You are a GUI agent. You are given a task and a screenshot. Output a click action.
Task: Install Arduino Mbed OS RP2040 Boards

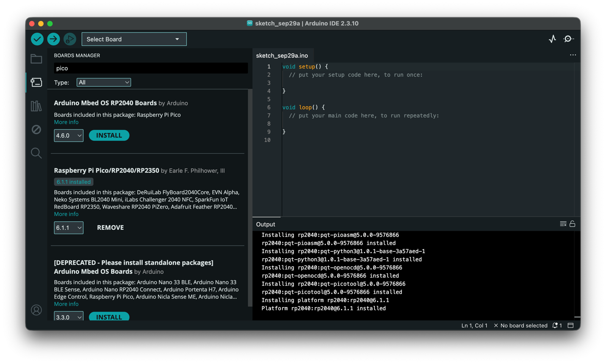pos(109,135)
